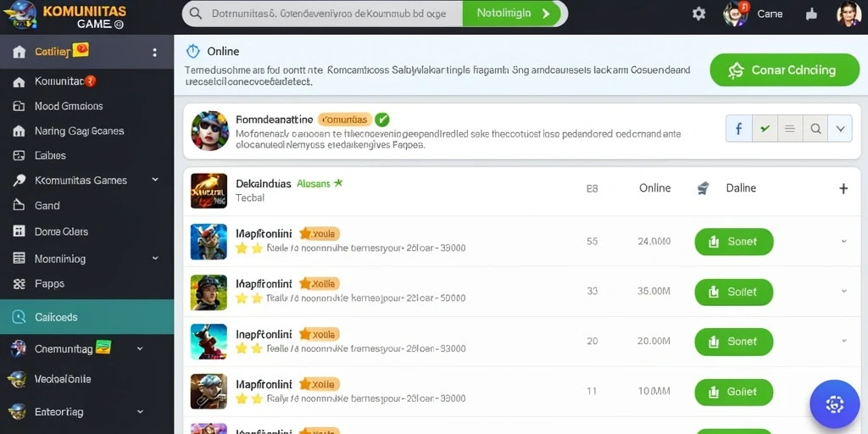The image size is (868, 434).
Task: Open the list lines toolbar icon
Action: (x=790, y=129)
